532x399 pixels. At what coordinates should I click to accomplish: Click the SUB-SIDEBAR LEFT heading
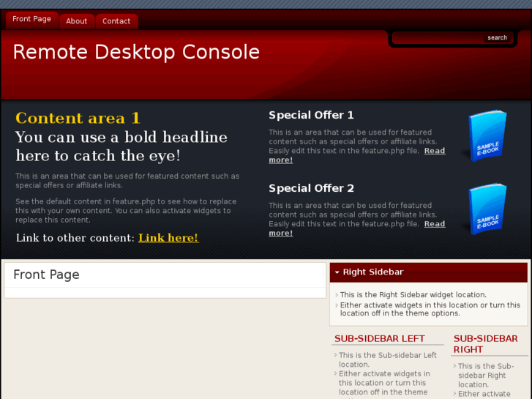click(379, 338)
